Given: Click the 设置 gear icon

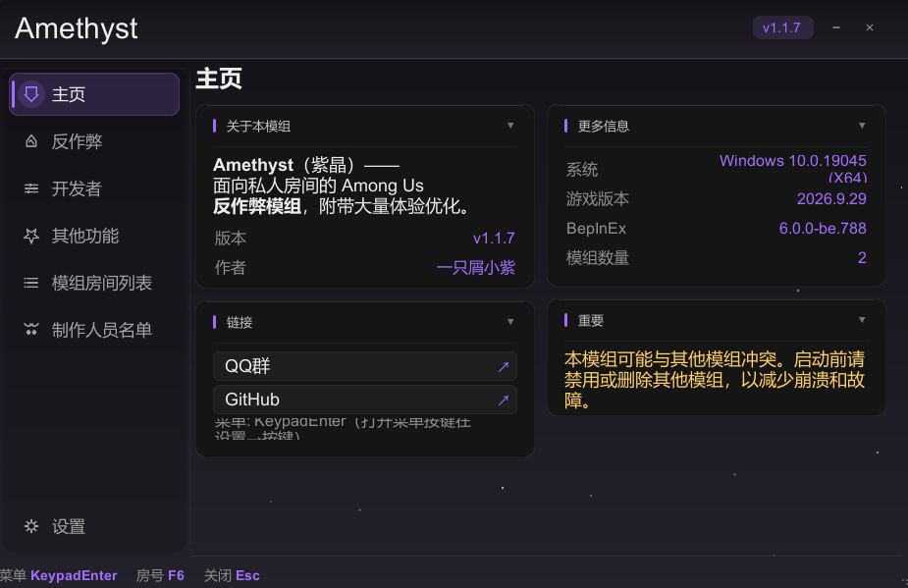Looking at the screenshot, I should 31,526.
